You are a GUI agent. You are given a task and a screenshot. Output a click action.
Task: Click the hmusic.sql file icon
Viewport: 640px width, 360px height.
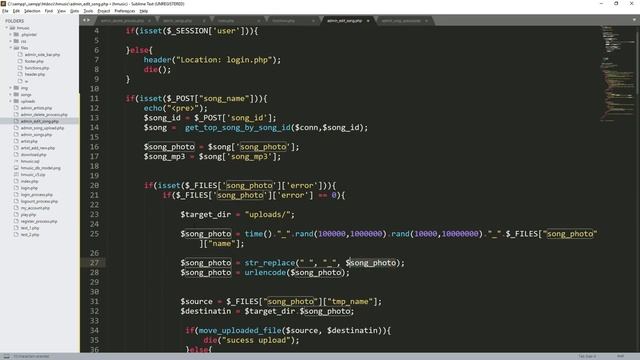click(16, 161)
